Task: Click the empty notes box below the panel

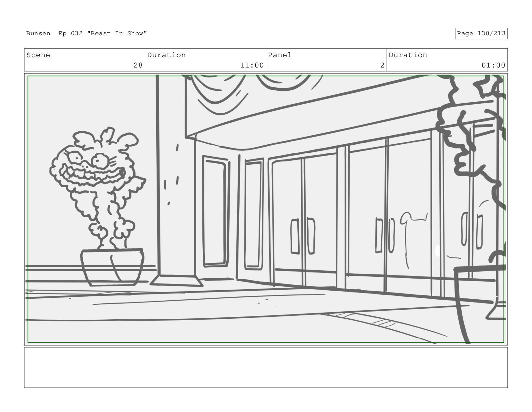Action: point(266,367)
